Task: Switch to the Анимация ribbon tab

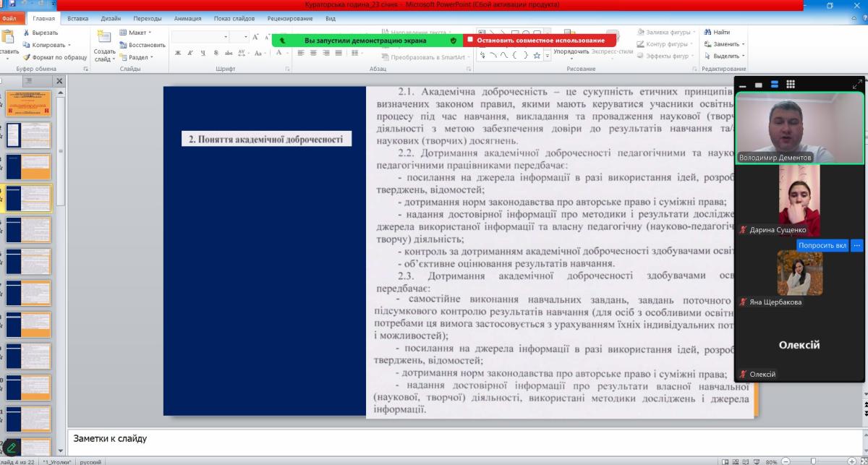Action: (188, 19)
